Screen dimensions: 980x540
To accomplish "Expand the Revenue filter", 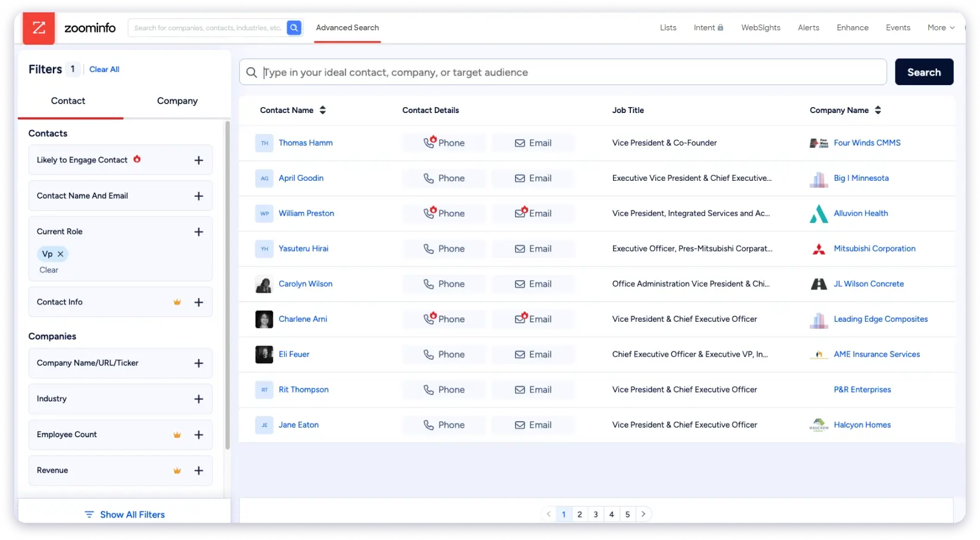I will pyautogui.click(x=199, y=470).
